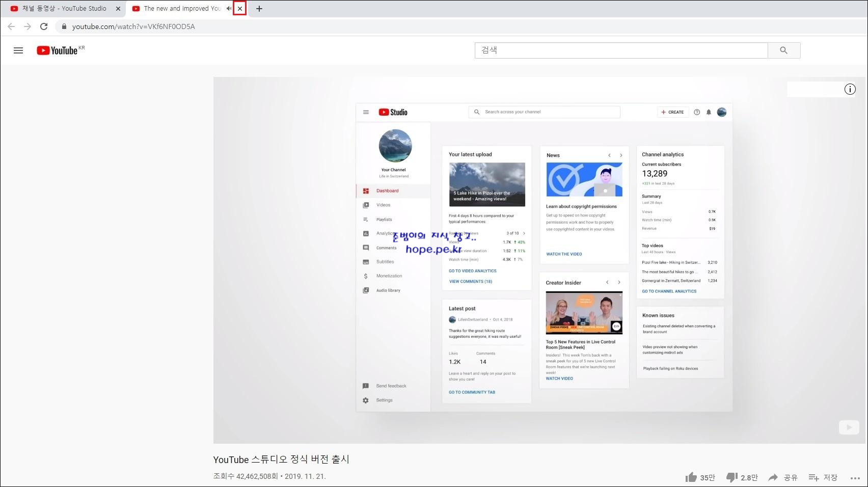The height and width of the screenshot is (487, 868).
Task: Close the YouTube Studio browser tab
Action: [x=118, y=9]
